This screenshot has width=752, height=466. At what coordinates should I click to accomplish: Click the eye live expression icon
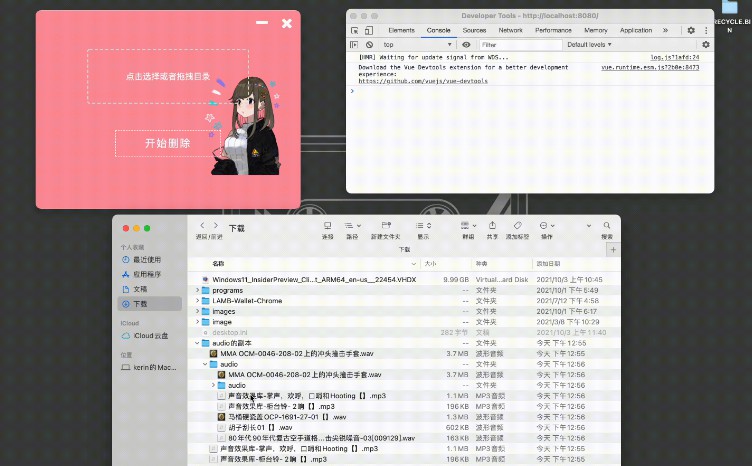pos(466,45)
